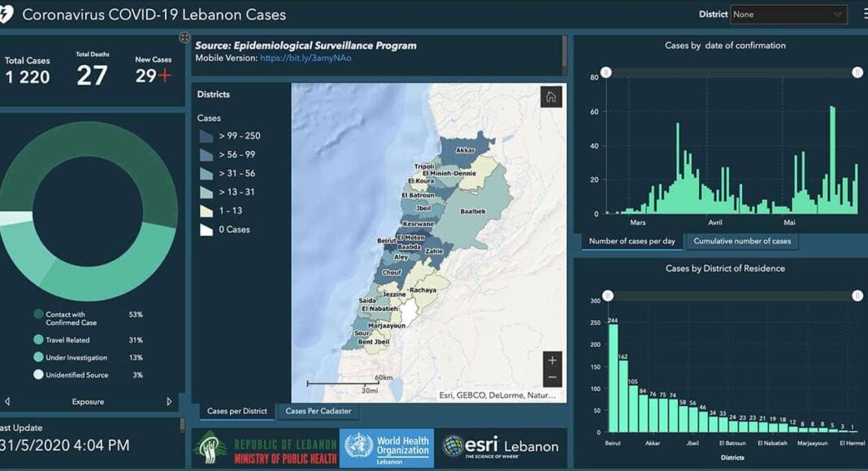This screenshot has height=471, width=868.
Task: Click the heart pulse dashboard logo
Action: click(7, 15)
